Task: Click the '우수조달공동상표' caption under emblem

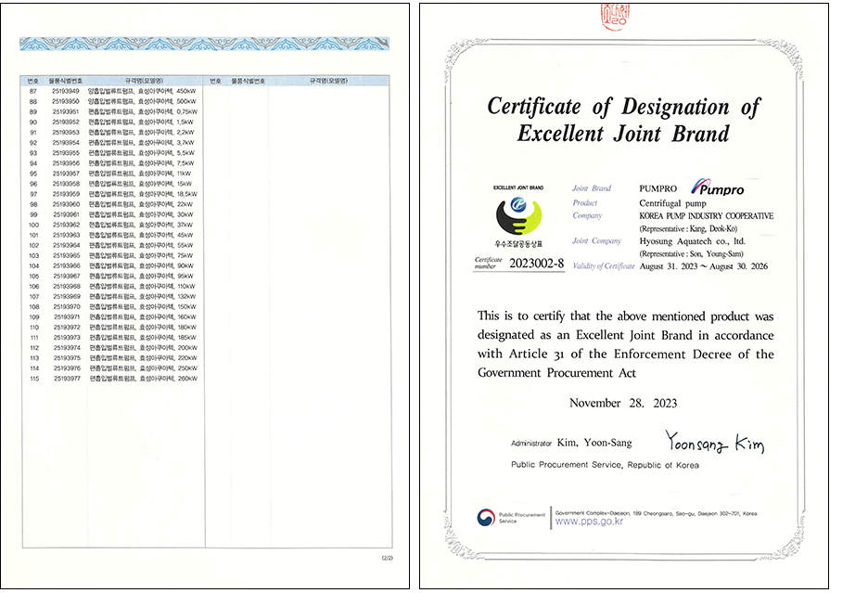Action: tap(518, 244)
